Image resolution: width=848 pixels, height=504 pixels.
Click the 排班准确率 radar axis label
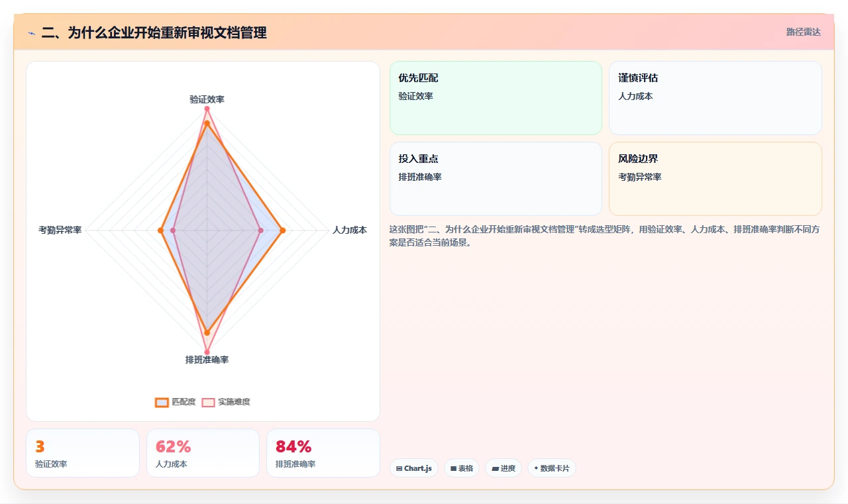click(207, 360)
